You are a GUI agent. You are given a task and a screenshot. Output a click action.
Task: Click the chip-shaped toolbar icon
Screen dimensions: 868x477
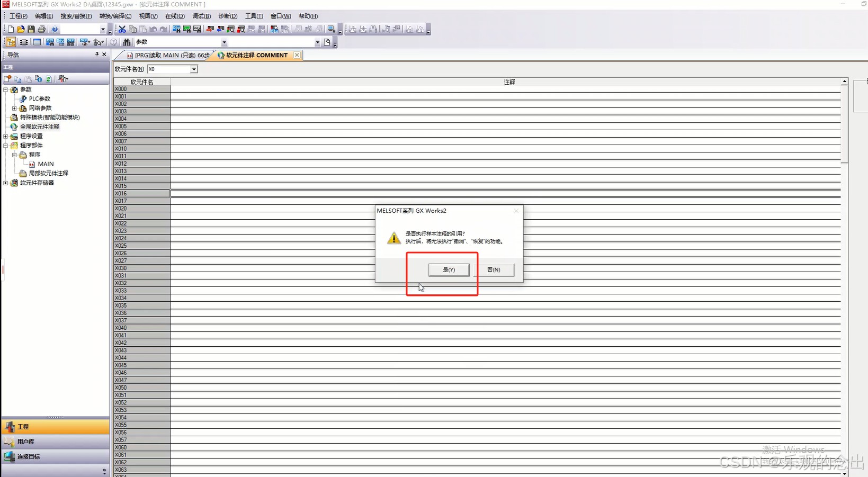click(24, 42)
